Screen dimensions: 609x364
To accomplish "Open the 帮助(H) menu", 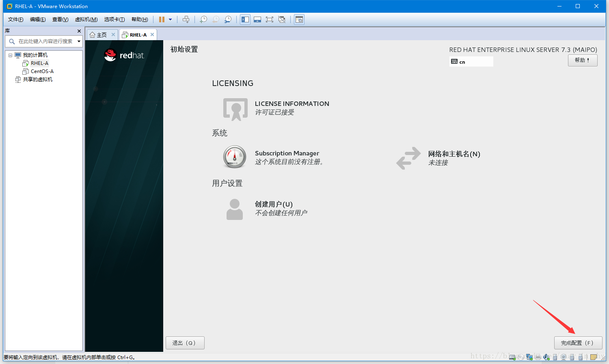I will pyautogui.click(x=140, y=19).
